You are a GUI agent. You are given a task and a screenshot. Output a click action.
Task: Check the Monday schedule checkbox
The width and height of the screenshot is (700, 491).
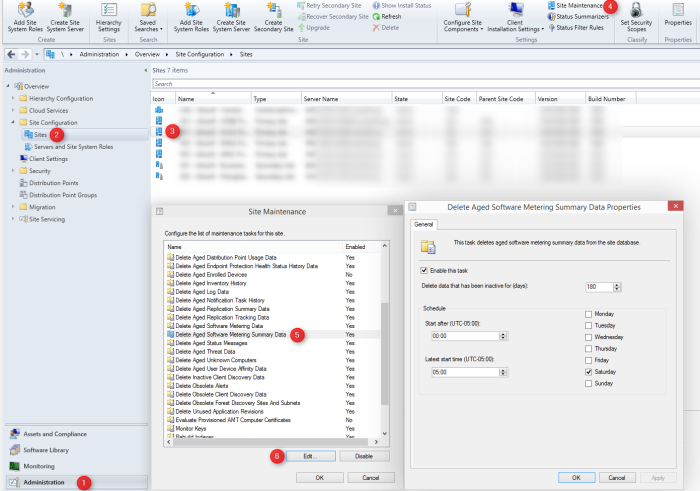pos(588,314)
